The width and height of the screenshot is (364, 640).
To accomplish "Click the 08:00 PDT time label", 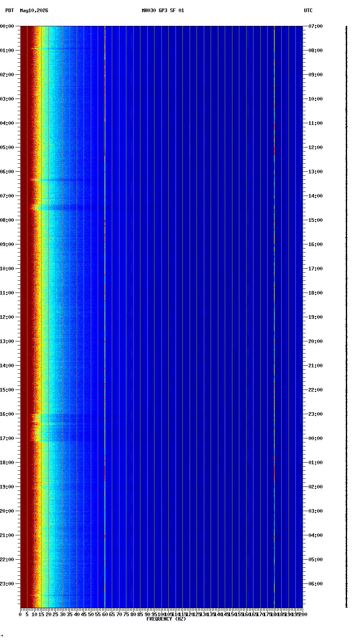I will (7, 220).
